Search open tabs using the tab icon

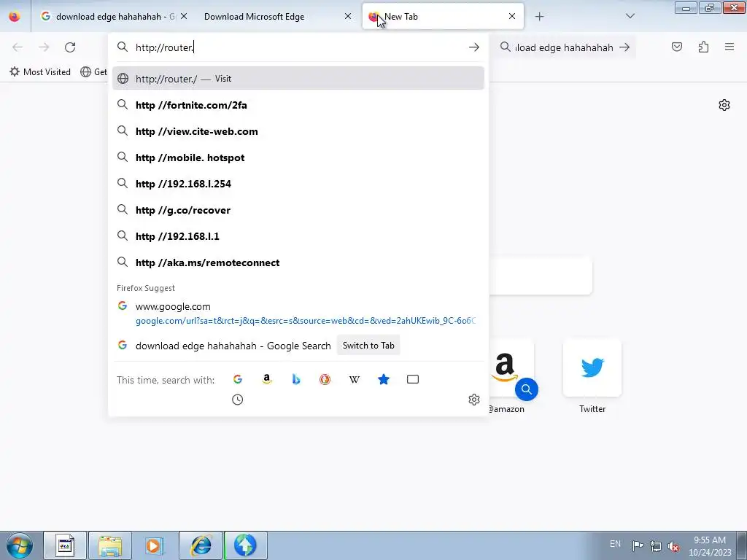click(413, 379)
